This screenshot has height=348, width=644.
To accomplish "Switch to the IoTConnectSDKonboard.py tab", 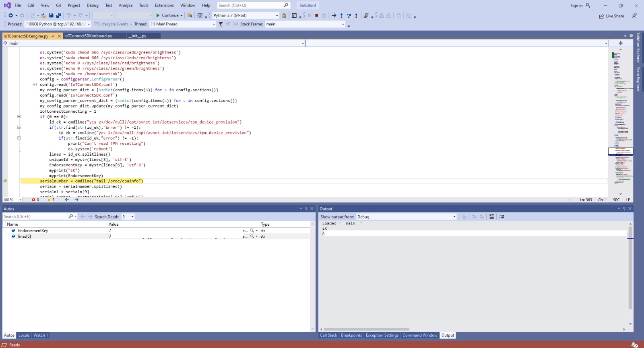I will tap(89, 36).
